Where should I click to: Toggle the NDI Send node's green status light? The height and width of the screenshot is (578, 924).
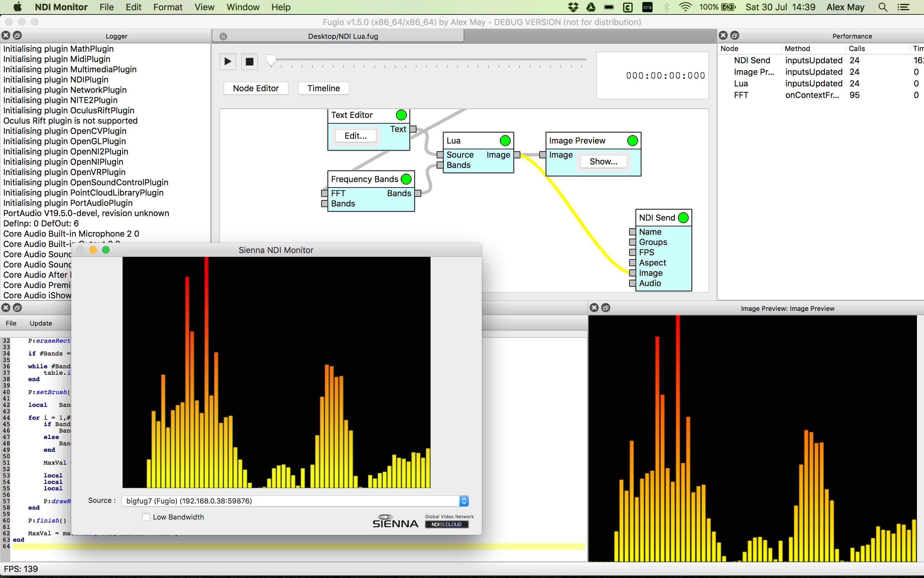click(x=683, y=218)
